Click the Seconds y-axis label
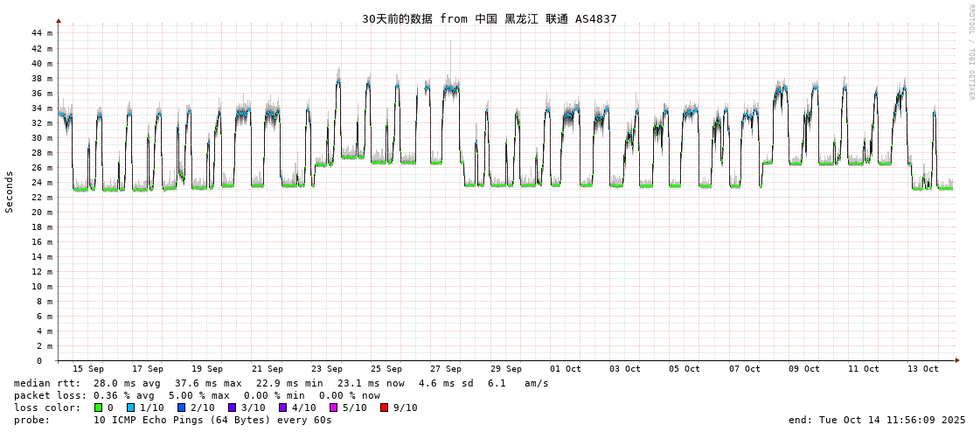 pos(10,192)
